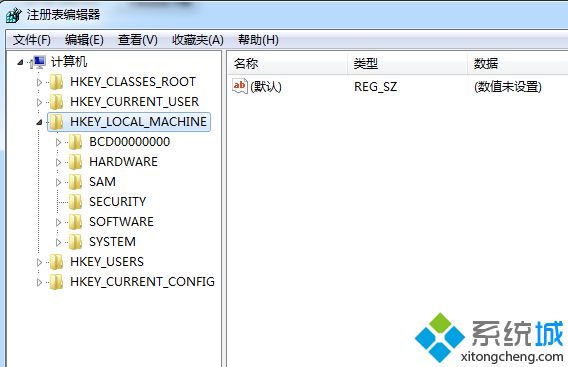Select HARDWARE key label

[x=124, y=162]
